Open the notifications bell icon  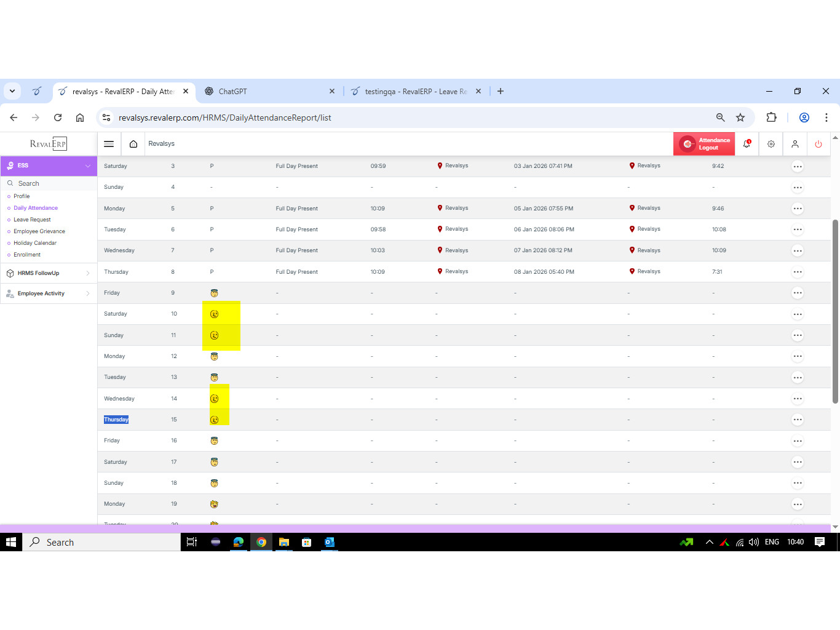pyautogui.click(x=747, y=144)
